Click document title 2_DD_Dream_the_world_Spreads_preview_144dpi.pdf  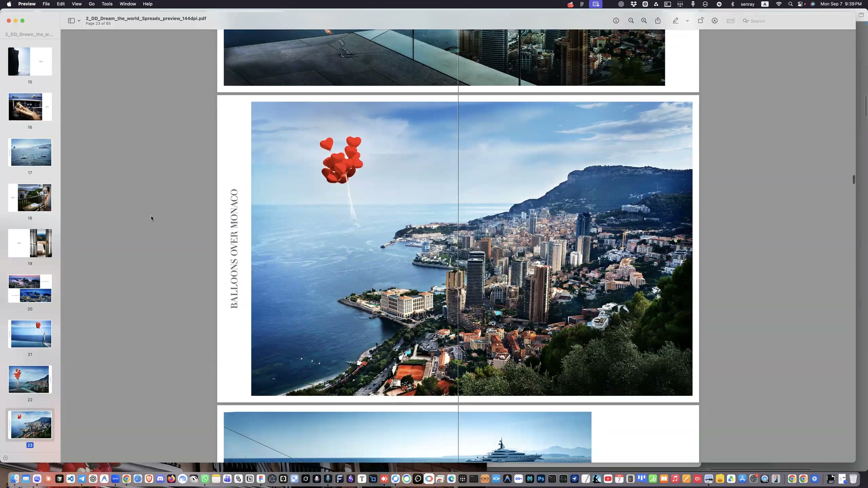pos(146,18)
